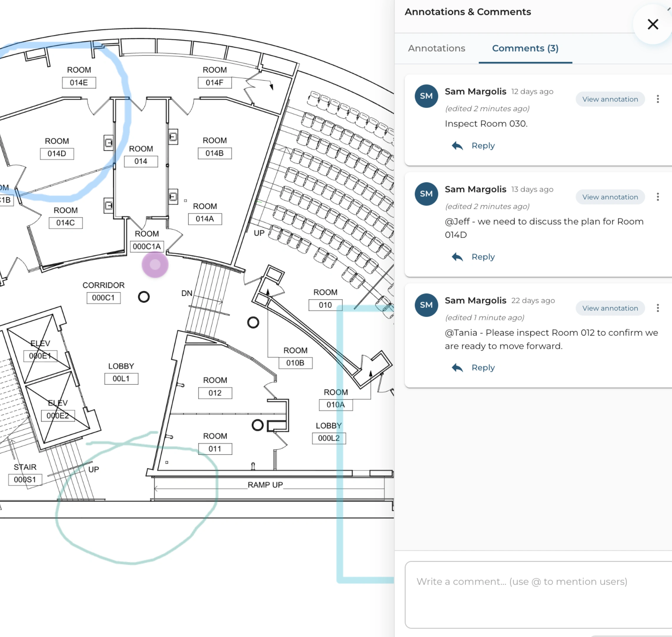This screenshot has height=637, width=672.
Task: Open options menu for Room 014D comment
Action: tap(657, 197)
